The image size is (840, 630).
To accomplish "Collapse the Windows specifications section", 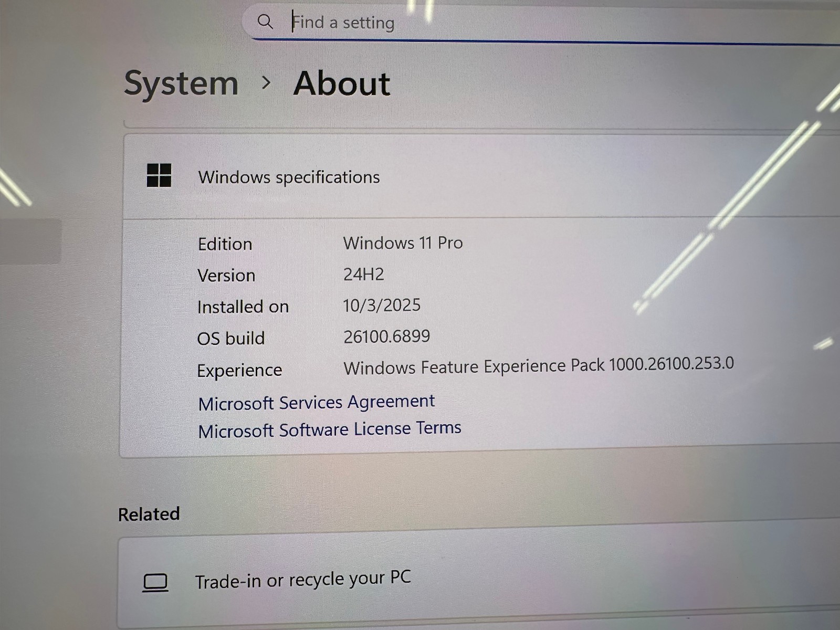I will coord(481,176).
